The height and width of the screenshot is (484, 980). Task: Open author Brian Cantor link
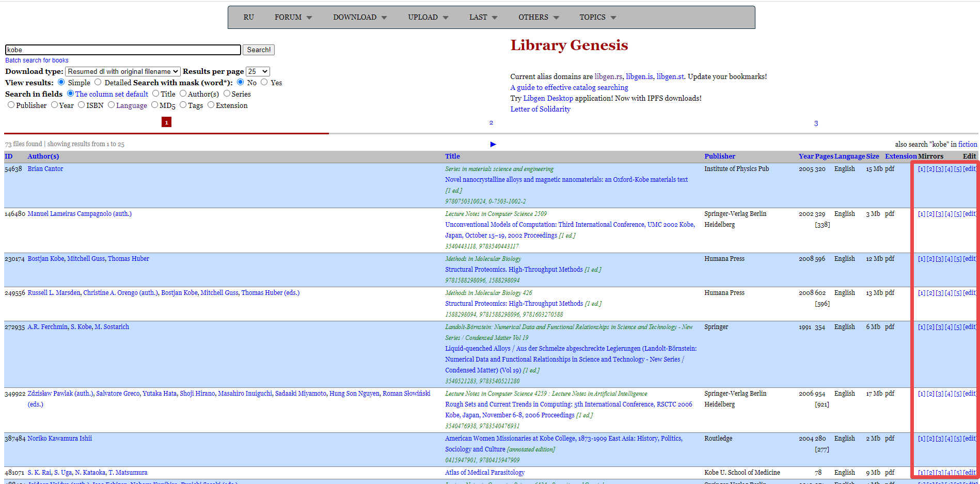tap(45, 169)
